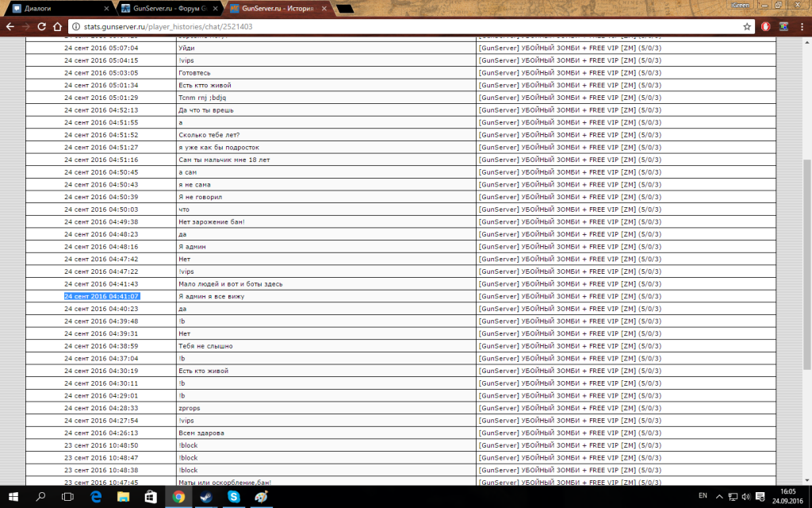Open Steam from the taskbar

click(206, 496)
